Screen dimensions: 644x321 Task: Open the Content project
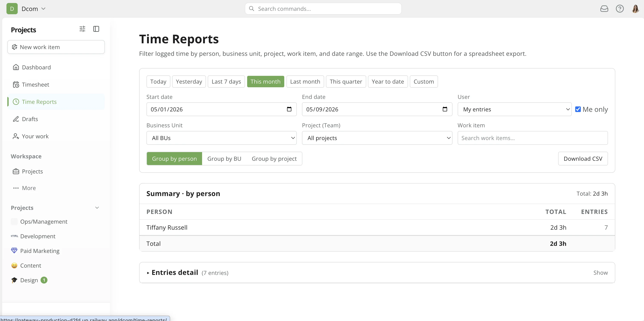[x=30, y=266]
